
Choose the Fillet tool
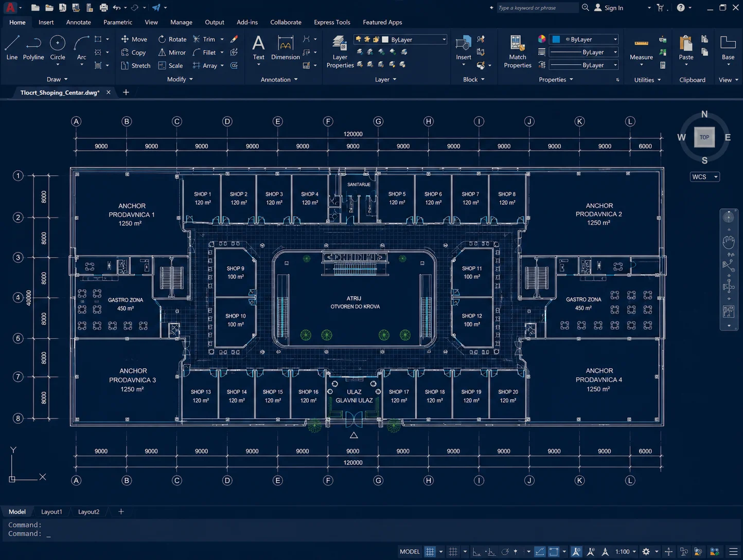click(204, 52)
